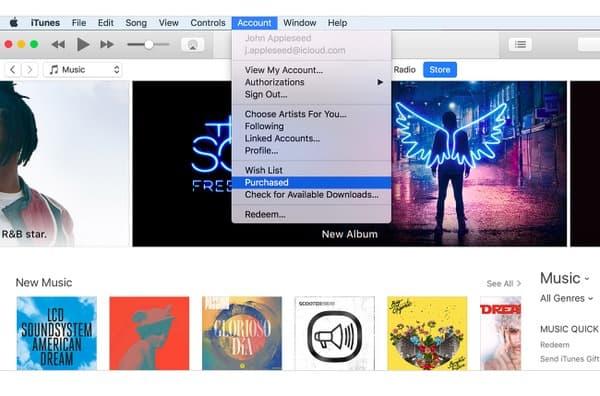
Task: Open the Glorioso Dia album cover
Action: click(x=242, y=333)
